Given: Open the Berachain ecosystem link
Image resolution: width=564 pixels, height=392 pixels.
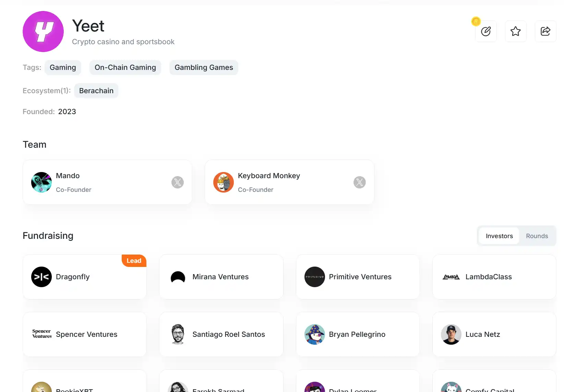Looking at the screenshot, I should pos(96,91).
